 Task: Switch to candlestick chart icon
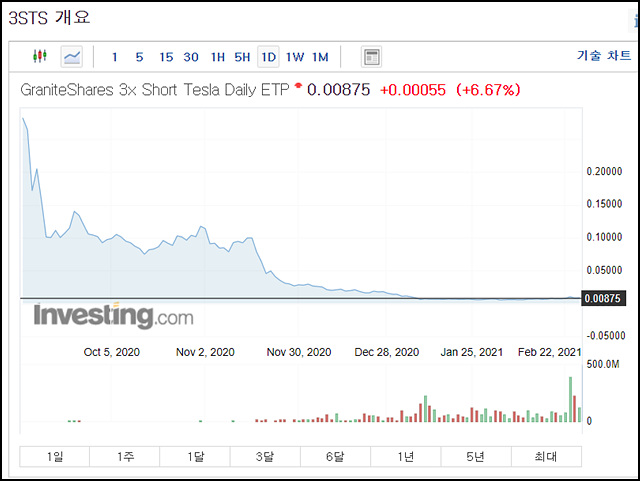point(40,56)
